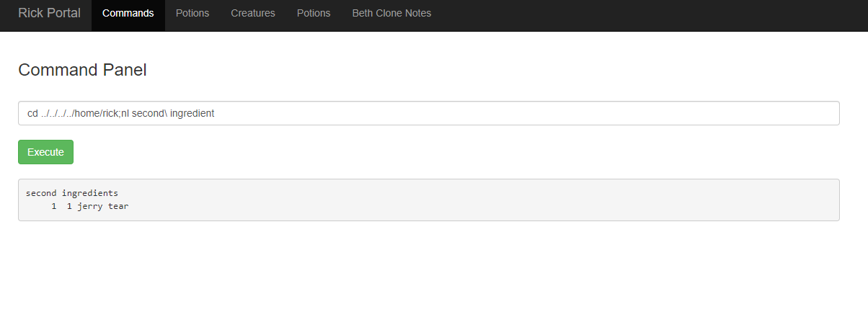Click the Command Panel heading
Screen dimensions: 868x312
pos(82,70)
